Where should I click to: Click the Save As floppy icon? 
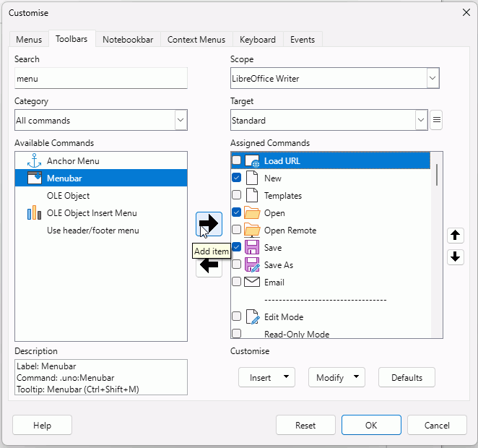pos(251,265)
